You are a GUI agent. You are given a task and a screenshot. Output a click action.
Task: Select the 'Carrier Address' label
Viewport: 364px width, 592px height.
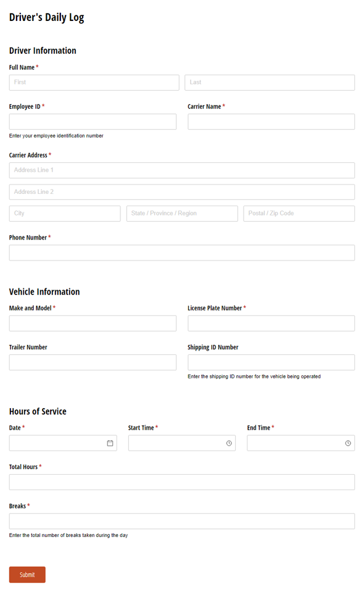point(28,155)
